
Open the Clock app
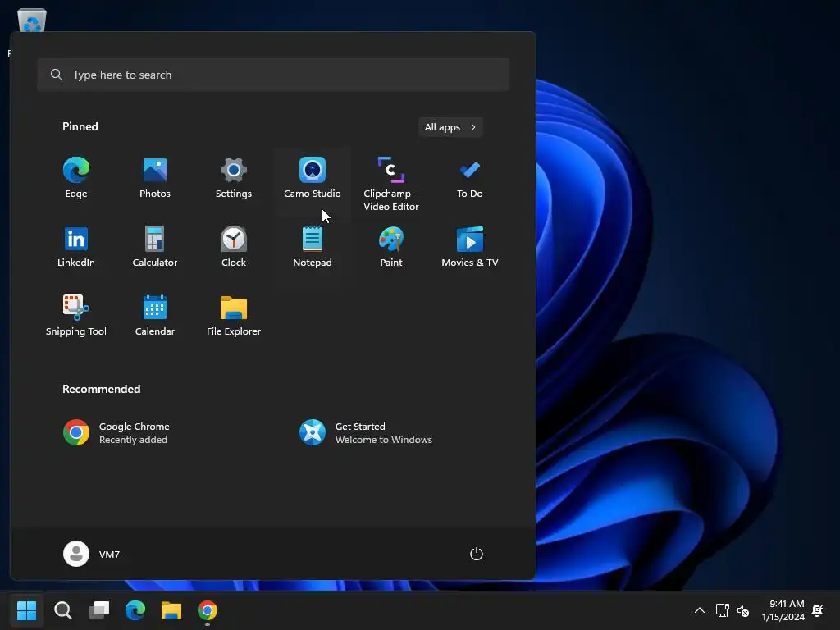(234, 248)
